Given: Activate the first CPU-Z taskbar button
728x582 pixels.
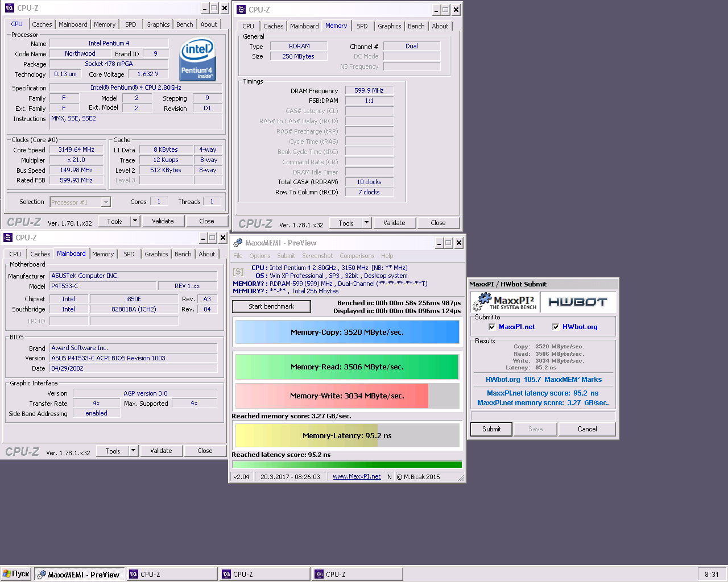Looking at the screenshot, I should 172,575.
